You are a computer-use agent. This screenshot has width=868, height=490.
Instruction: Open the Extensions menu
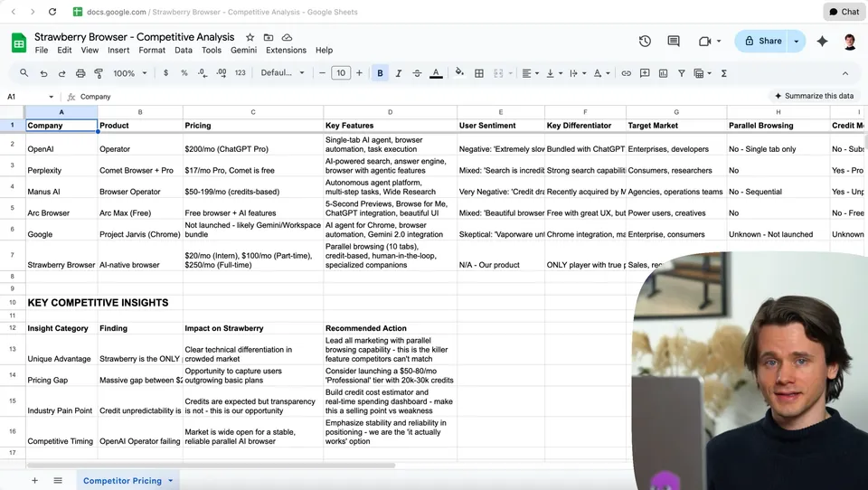pyautogui.click(x=286, y=51)
